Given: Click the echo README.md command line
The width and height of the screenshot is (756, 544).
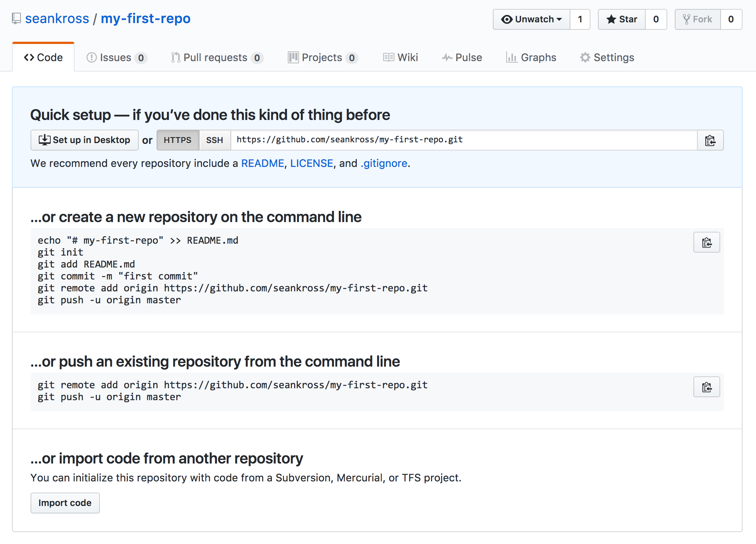Looking at the screenshot, I should click(x=138, y=241).
